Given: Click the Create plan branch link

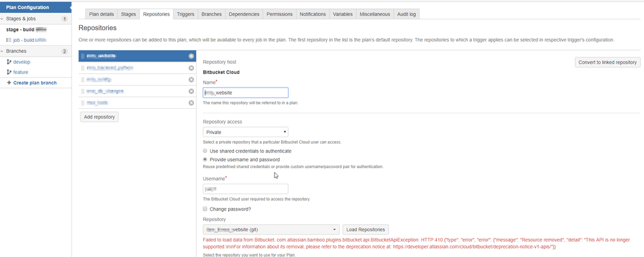Looking at the screenshot, I should [x=35, y=83].
